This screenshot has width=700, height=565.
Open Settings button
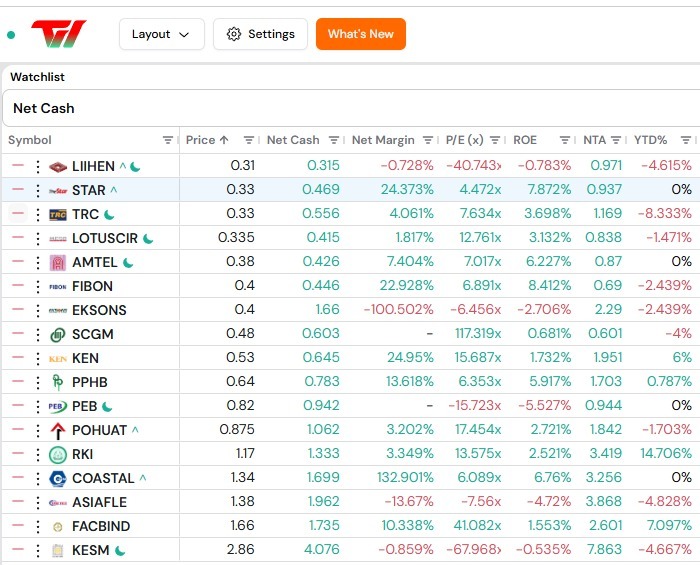click(x=260, y=34)
